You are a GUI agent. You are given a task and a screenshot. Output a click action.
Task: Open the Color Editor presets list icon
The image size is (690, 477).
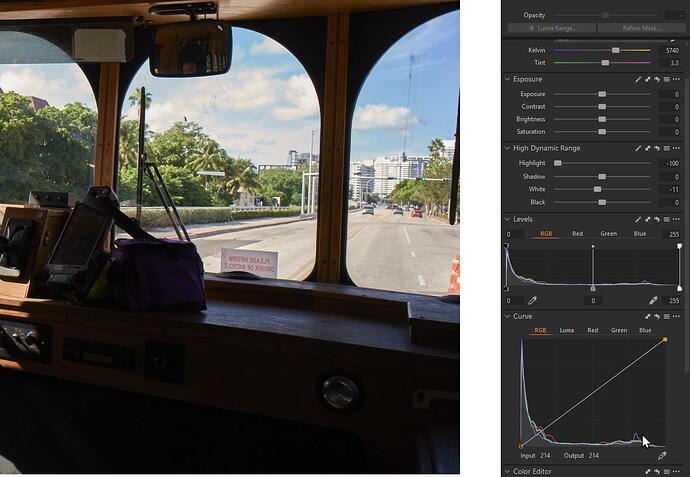point(667,471)
